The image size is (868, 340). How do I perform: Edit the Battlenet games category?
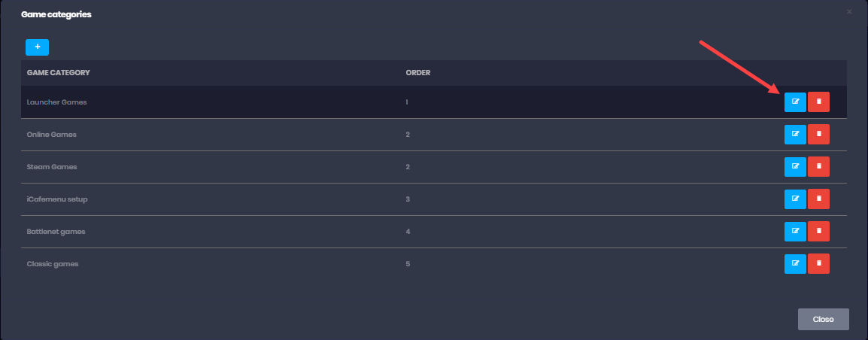pos(795,232)
